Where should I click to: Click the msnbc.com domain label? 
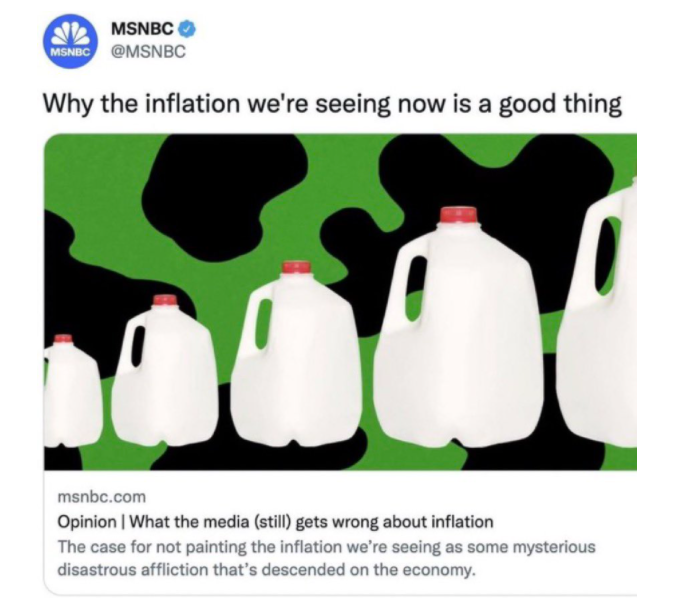click(102, 497)
